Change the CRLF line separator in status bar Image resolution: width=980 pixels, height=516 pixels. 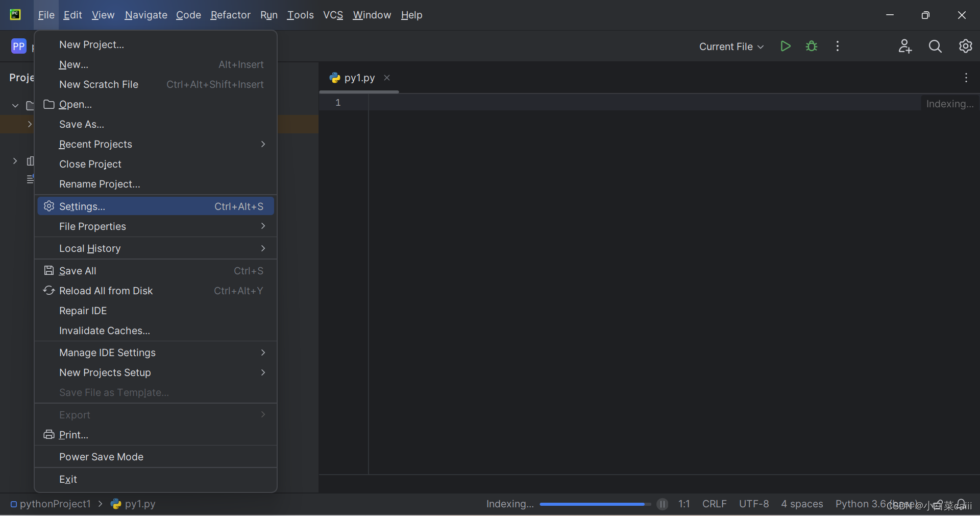[x=714, y=504]
